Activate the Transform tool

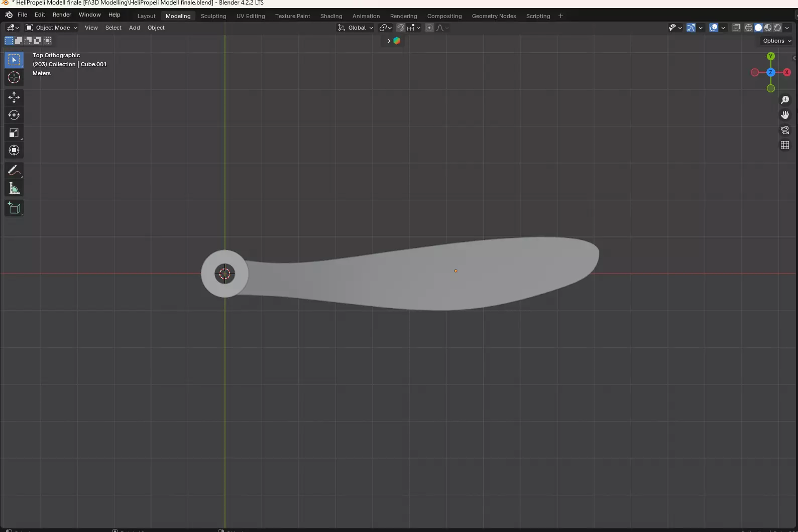coord(14,150)
